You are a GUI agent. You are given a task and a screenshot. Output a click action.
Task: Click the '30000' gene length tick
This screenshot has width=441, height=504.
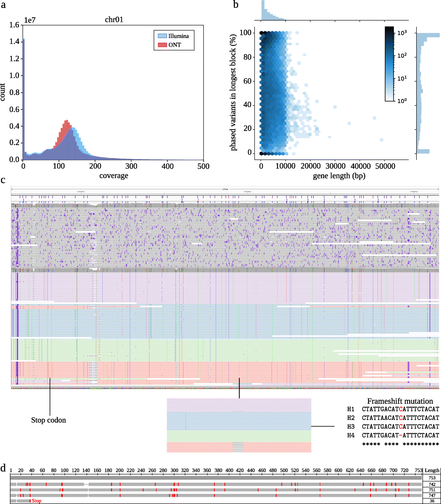[x=335, y=166]
